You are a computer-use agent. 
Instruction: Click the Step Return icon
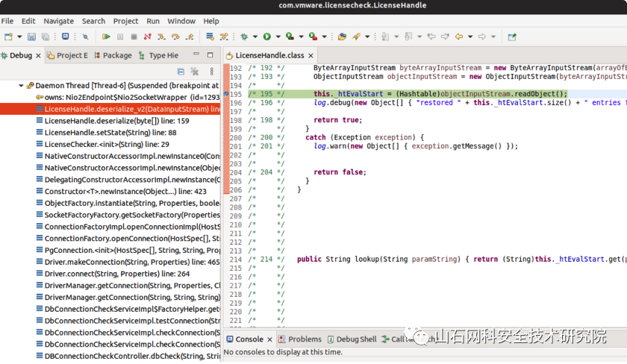(190, 37)
